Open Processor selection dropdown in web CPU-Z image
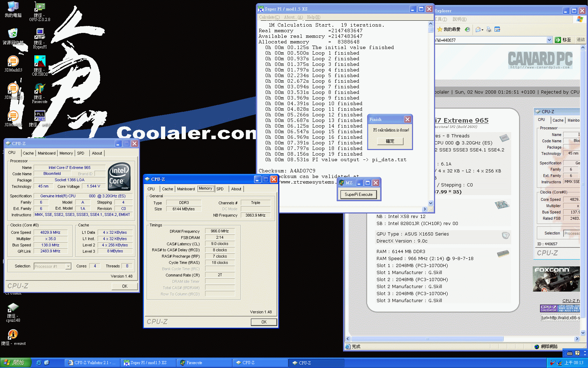The width and height of the screenshot is (588, 368). pos(572,233)
